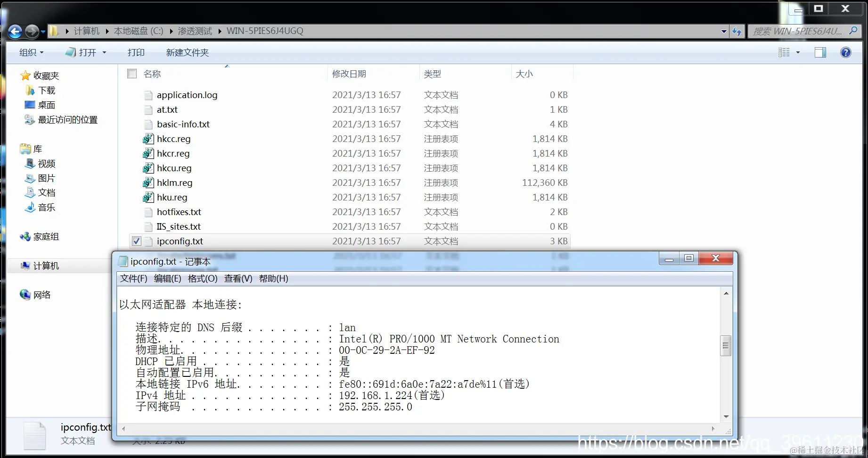Click the IIS_sites.txt file icon

[148, 227]
